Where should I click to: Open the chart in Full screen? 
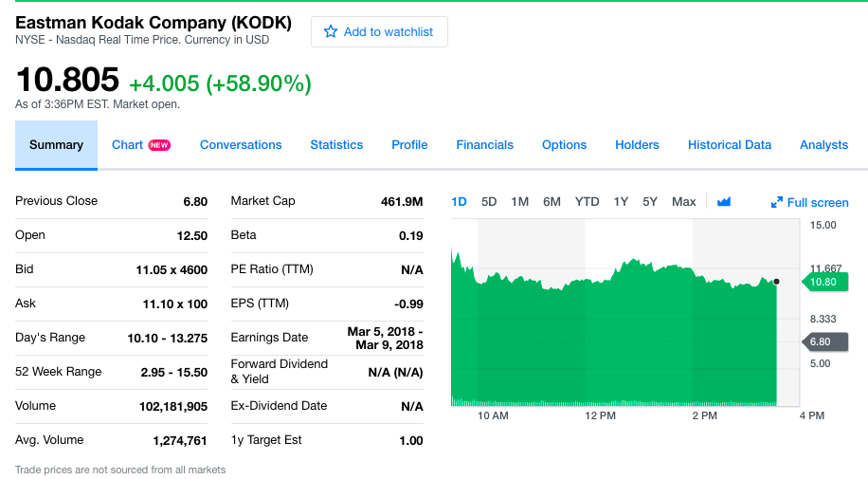point(809,202)
